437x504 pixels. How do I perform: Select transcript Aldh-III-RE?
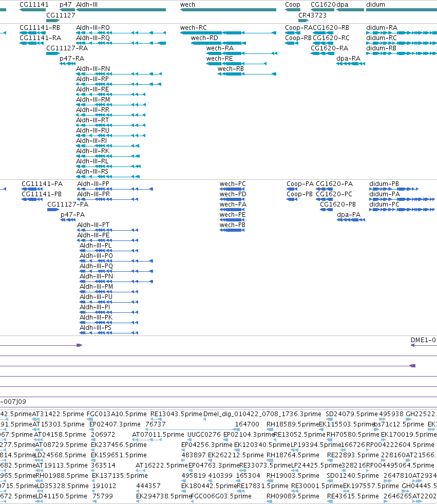click(x=111, y=95)
